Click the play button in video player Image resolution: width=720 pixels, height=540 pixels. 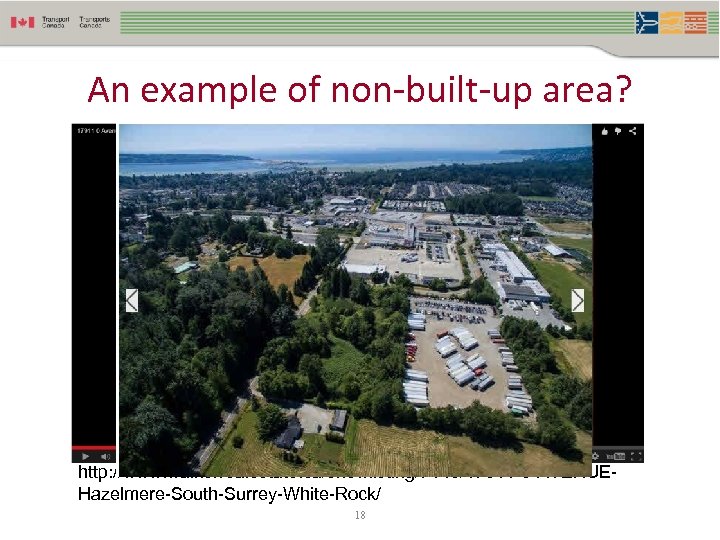[x=85, y=456]
